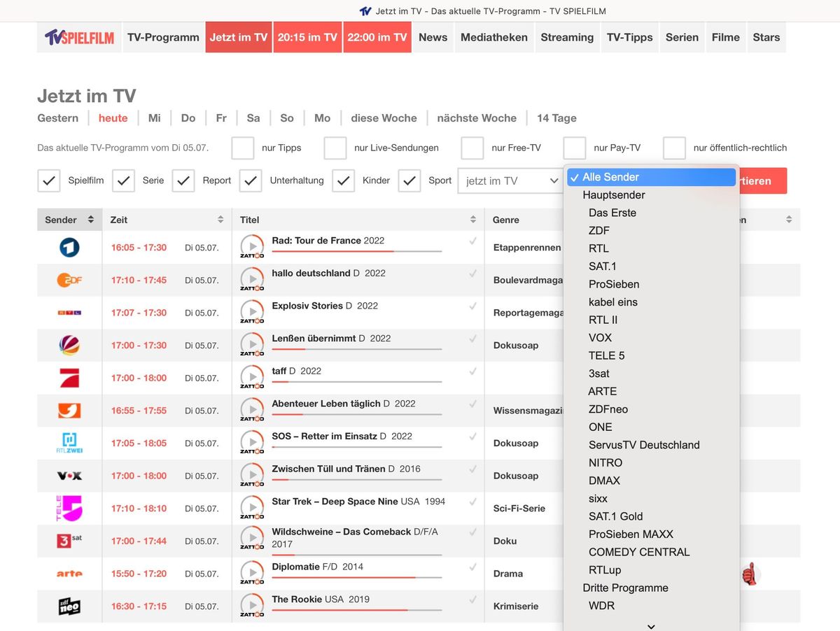
Task: Toggle the watchlist checkmark for taff
Action: click(473, 371)
